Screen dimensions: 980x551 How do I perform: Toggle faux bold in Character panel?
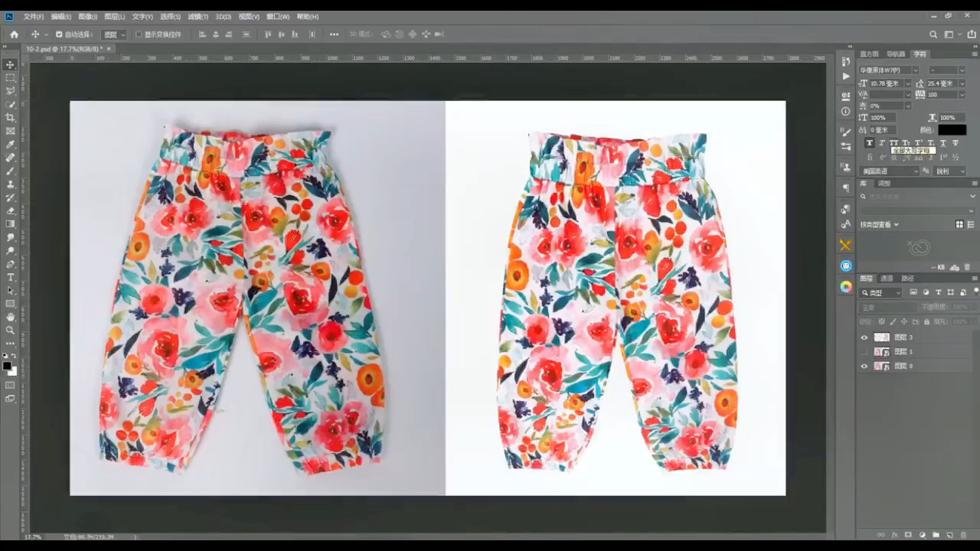click(870, 143)
